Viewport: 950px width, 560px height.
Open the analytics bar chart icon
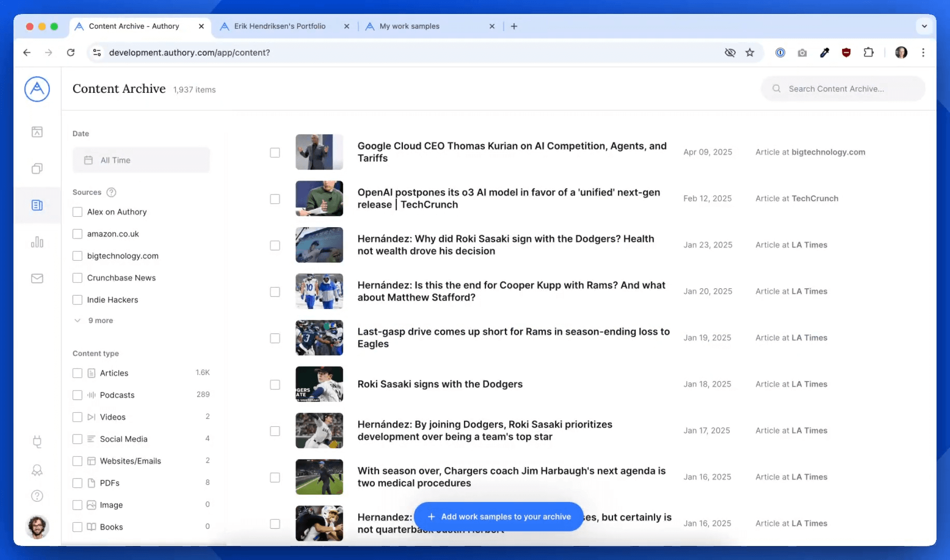[x=37, y=242]
